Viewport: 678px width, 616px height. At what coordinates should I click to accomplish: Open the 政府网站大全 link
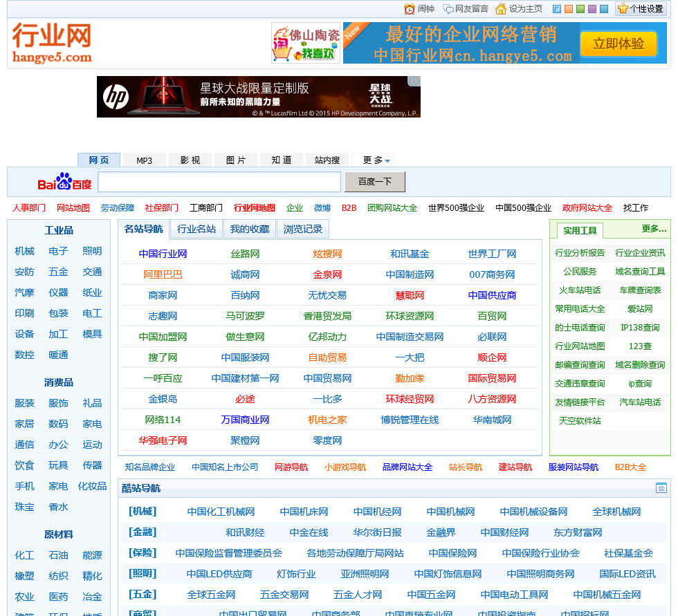pos(587,208)
